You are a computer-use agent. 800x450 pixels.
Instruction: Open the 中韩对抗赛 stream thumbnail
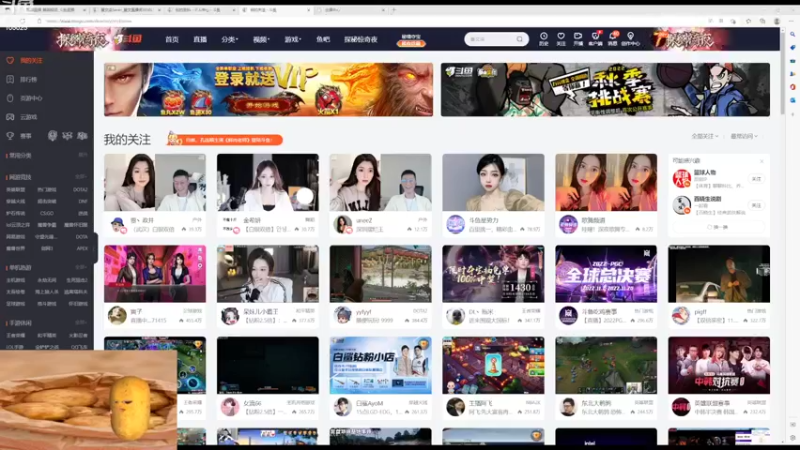click(x=719, y=365)
